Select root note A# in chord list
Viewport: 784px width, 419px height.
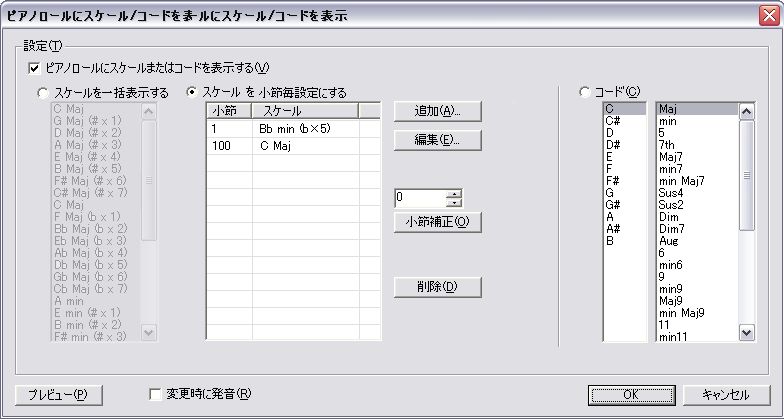point(624,229)
